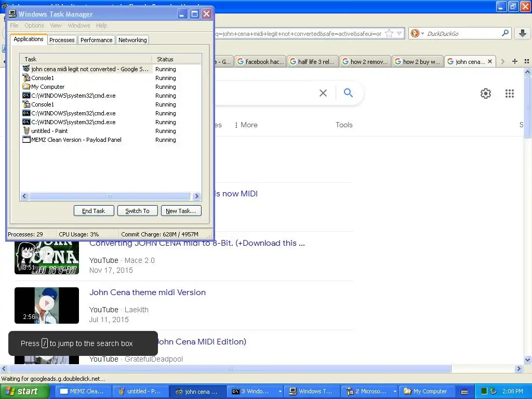Switch to the Networking tab
The height and width of the screenshot is (399, 532).
132,40
